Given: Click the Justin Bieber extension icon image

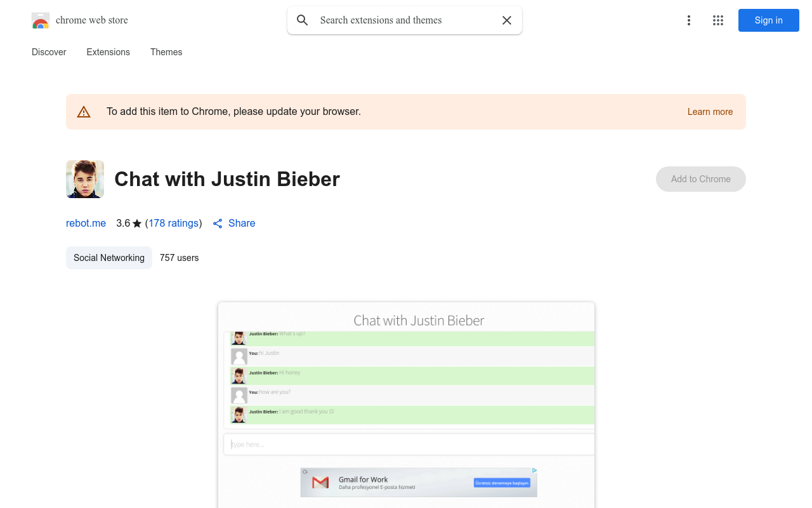Looking at the screenshot, I should (85, 179).
